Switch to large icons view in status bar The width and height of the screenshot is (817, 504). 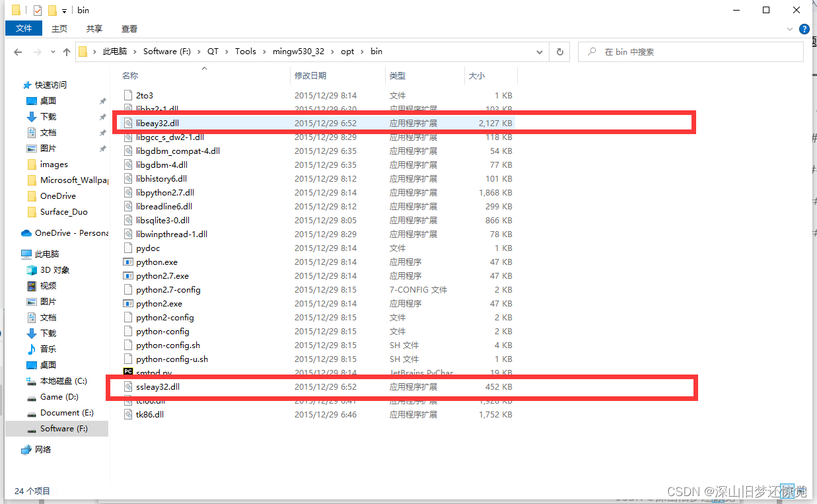coord(801,491)
